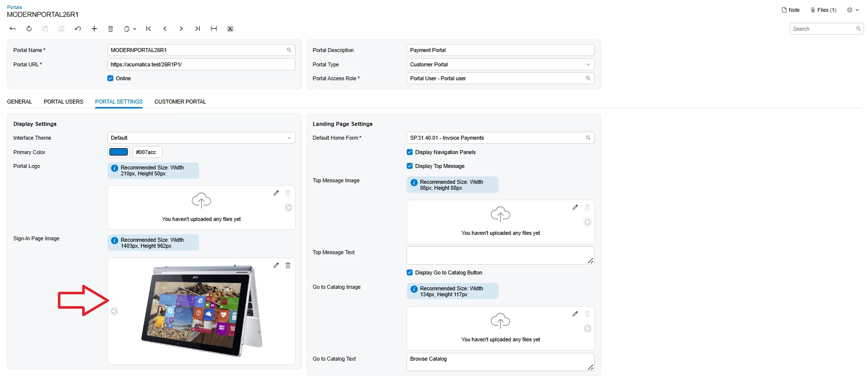Viewport: 868px width, 379px height.
Task: Open the gear settings menu
Action: pos(853,10)
